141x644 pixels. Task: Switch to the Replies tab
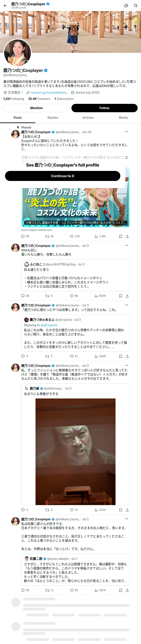point(53,117)
